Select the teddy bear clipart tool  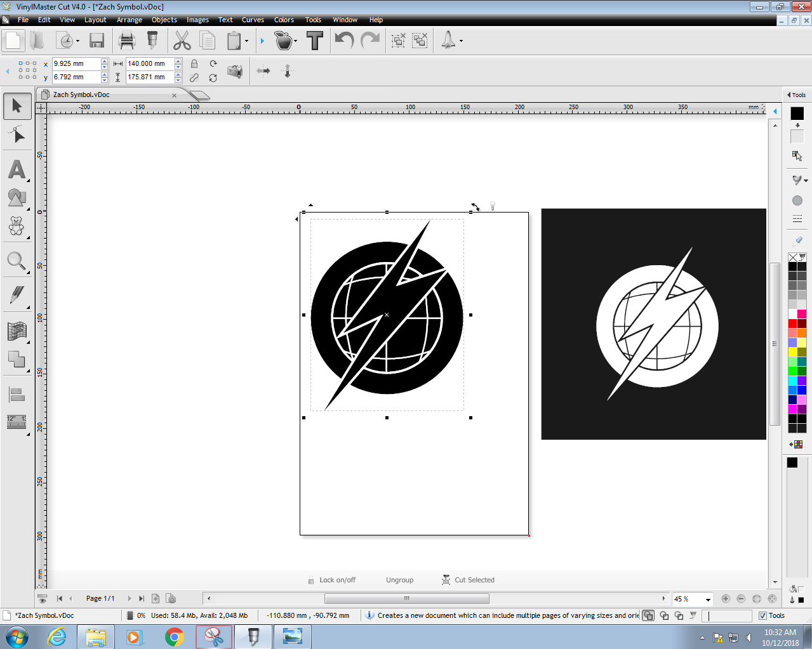(17, 226)
